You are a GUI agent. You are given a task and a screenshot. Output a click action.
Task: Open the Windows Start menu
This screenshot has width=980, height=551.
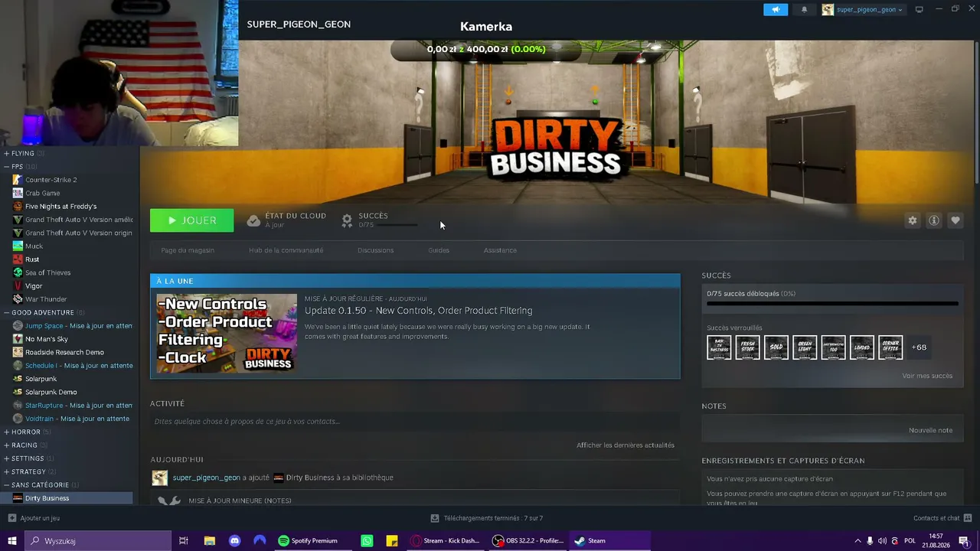[12, 541]
